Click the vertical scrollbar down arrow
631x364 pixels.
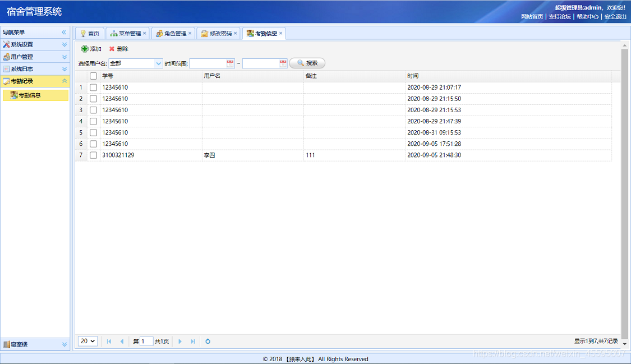[x=625, y=344]
